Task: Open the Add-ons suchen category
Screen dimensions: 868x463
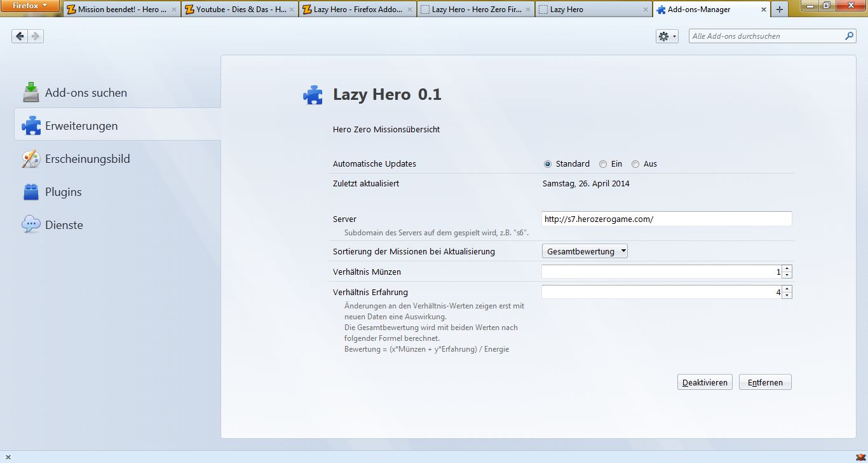Action: tap(118, 92)
